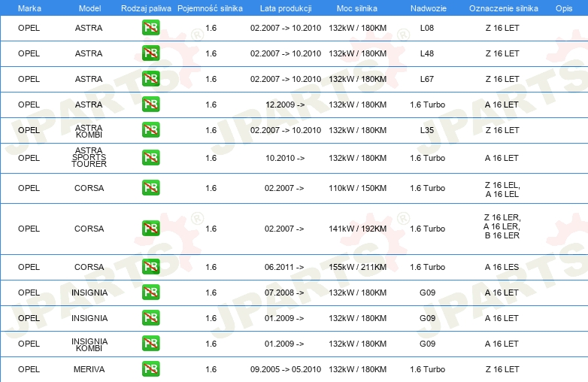The width and height of the screenshot is (588, 382).
Task: Click the fuel icon in the Corsa 155kW row
Action: [x=150, y=266]
